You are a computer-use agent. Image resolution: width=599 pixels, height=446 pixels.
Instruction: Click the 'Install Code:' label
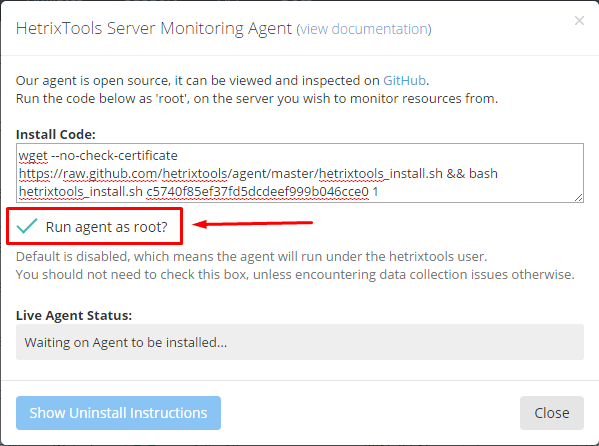[56, 135]
